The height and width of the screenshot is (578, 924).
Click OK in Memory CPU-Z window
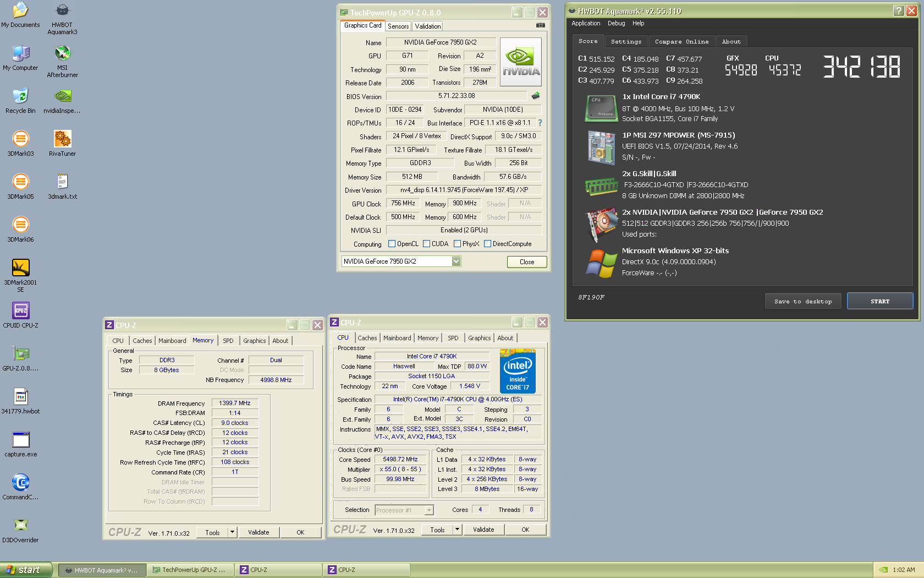(x=300, y=532)
